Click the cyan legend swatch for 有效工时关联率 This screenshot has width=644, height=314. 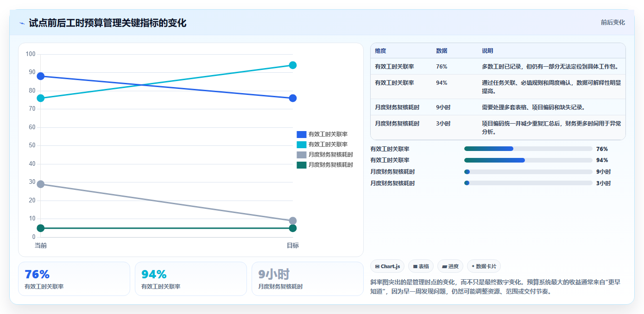[x=302, y=144]
